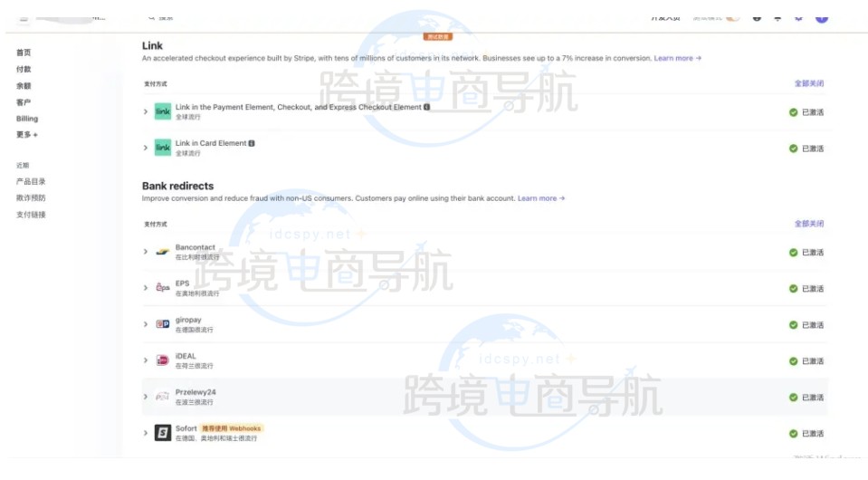The height and width of the screenshot is (480, 868).
Task: Click 已激活 status on Link Payment Element row
Action: 806,112
